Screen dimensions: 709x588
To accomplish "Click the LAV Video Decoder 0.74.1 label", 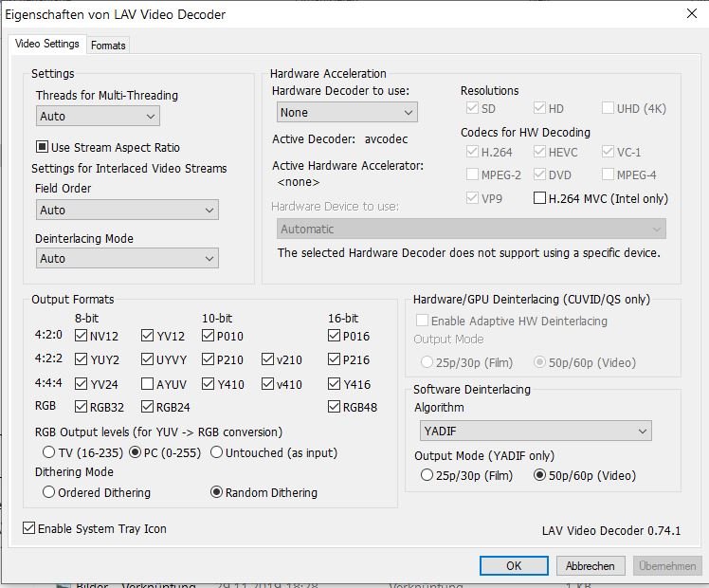I will 611,530.
